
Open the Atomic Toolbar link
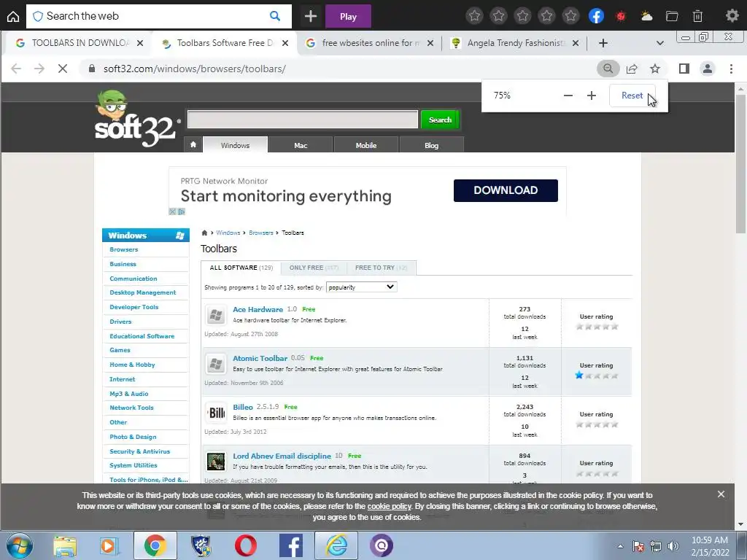point(260,358)
